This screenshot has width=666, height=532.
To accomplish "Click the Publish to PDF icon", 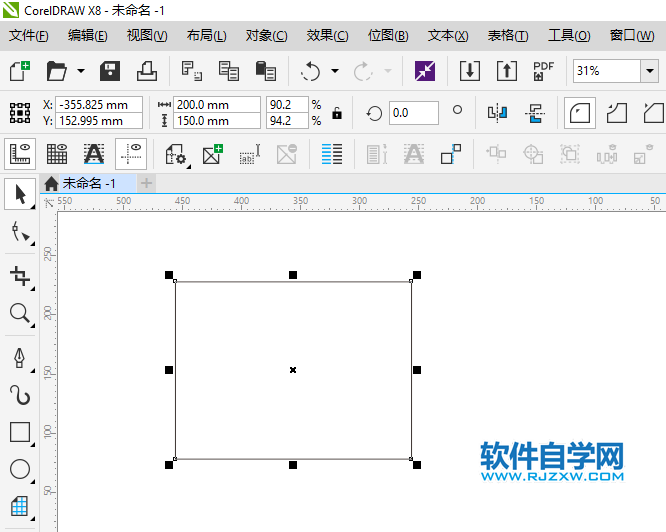I will coord(543,71).
